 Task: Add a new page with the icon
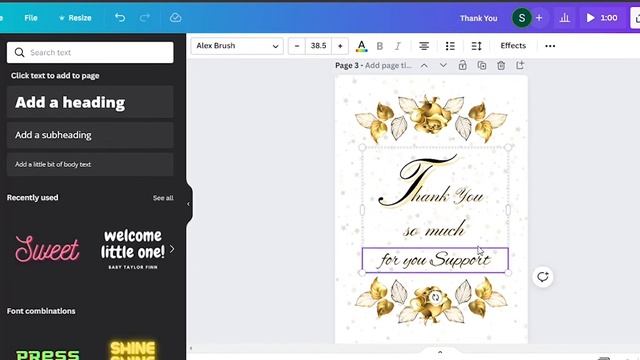[x=520, y=65]
